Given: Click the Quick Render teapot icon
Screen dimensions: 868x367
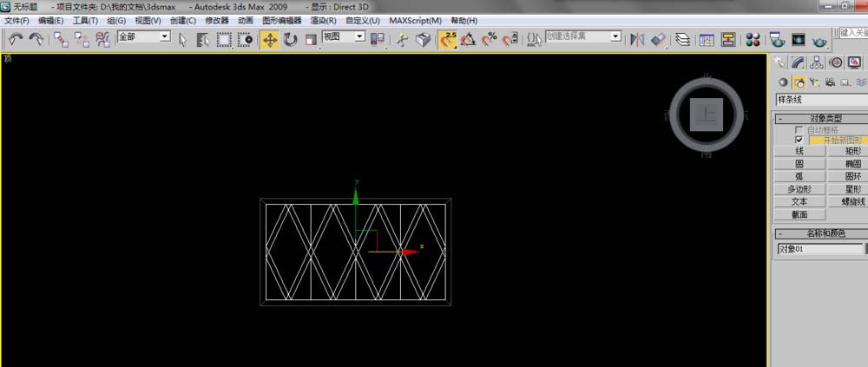Looking at the screenshot, I should pyautogui.click(x=819, y=40).
